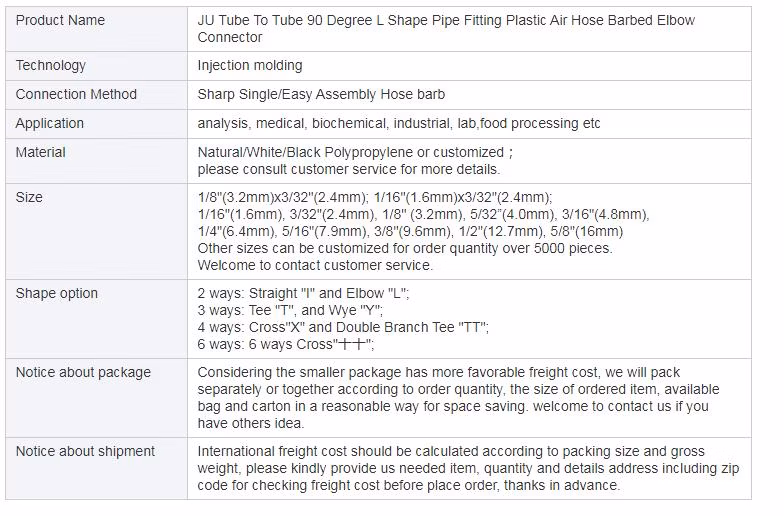
Task: Click the Other sizes can be customized line
Action: (405, 248)
